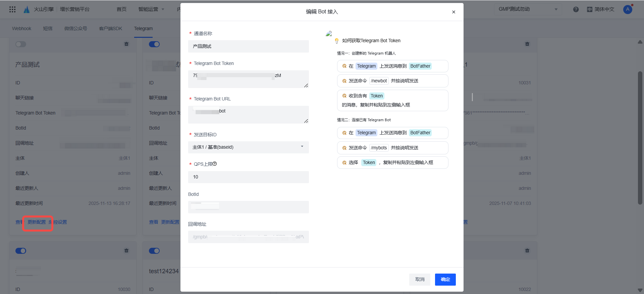Click 监控设置 on the 产品测试 card
Screen dimensions: 644x294
pos(58,222)
